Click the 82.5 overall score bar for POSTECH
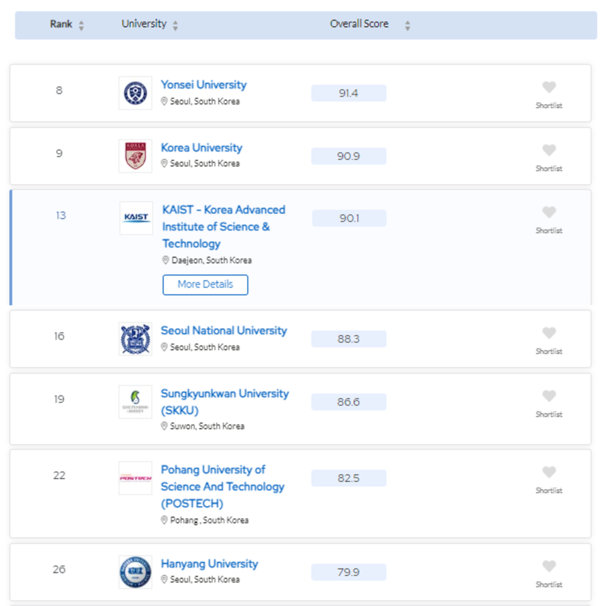 [348, 479]
